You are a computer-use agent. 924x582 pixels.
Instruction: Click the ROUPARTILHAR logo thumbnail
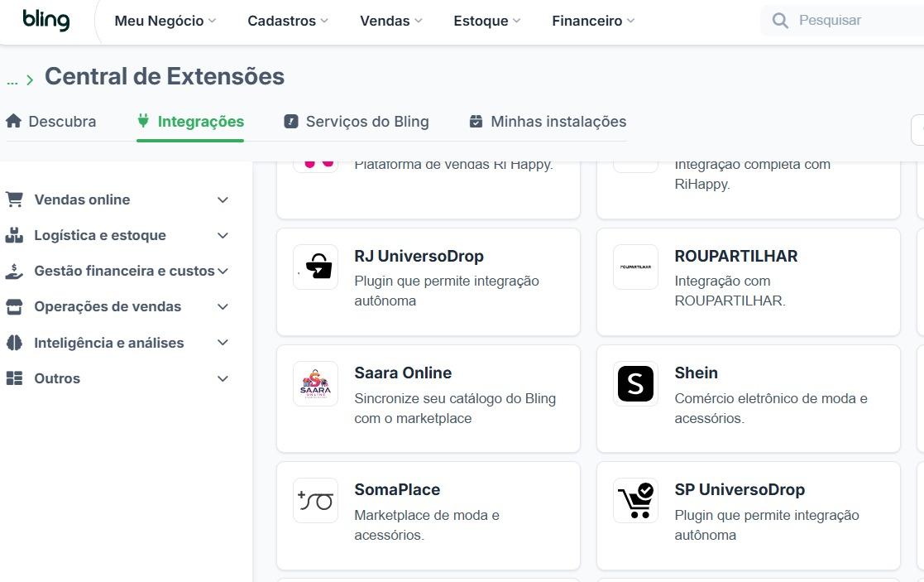pos(636,267)
